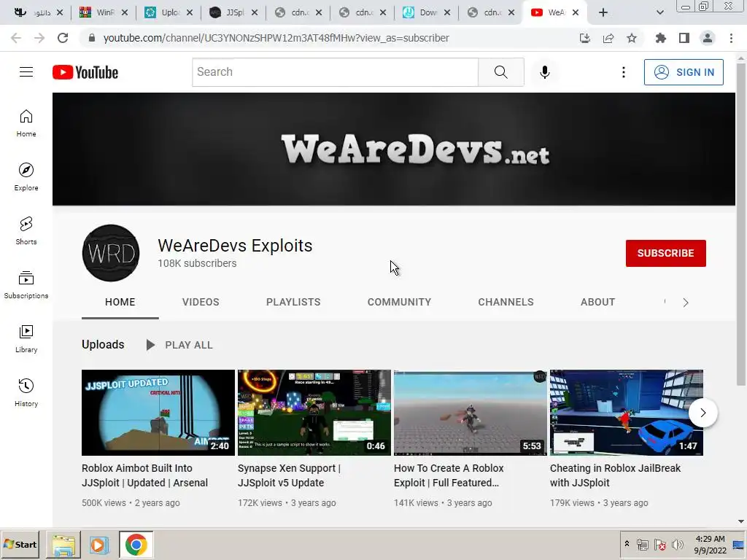
Task: Click the page vertical scrollbar
Action: [x=741, y=224]
